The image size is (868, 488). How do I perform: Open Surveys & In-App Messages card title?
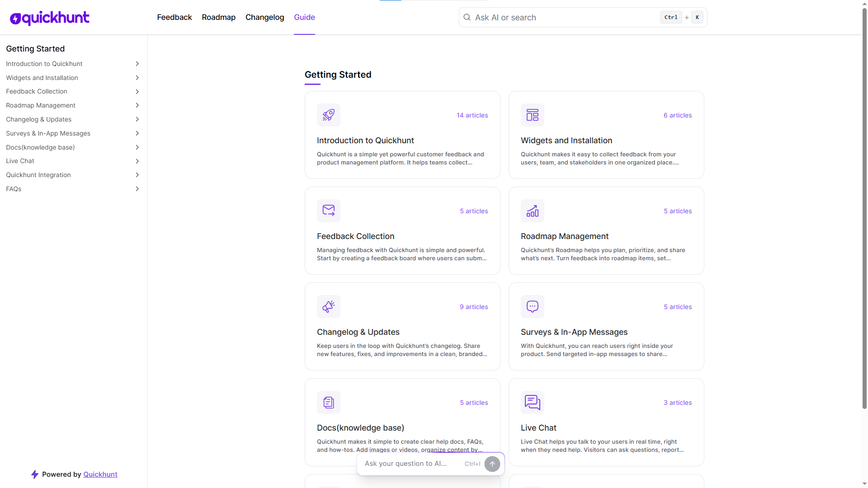574,332
